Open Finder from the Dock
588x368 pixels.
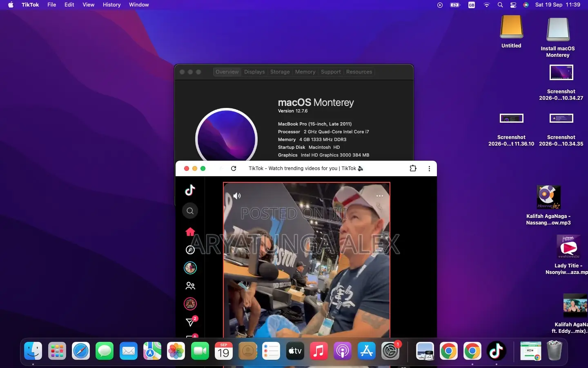(x=33, y=351)
